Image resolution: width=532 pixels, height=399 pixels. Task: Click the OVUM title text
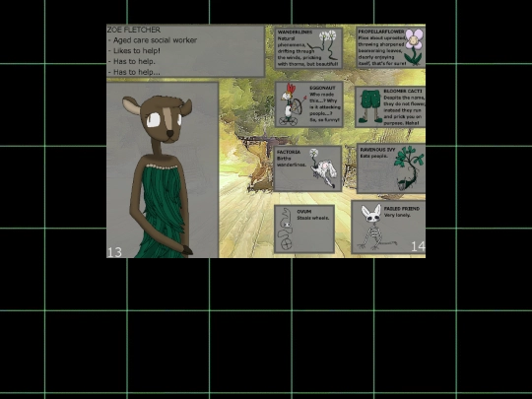(x=304, y=212)
